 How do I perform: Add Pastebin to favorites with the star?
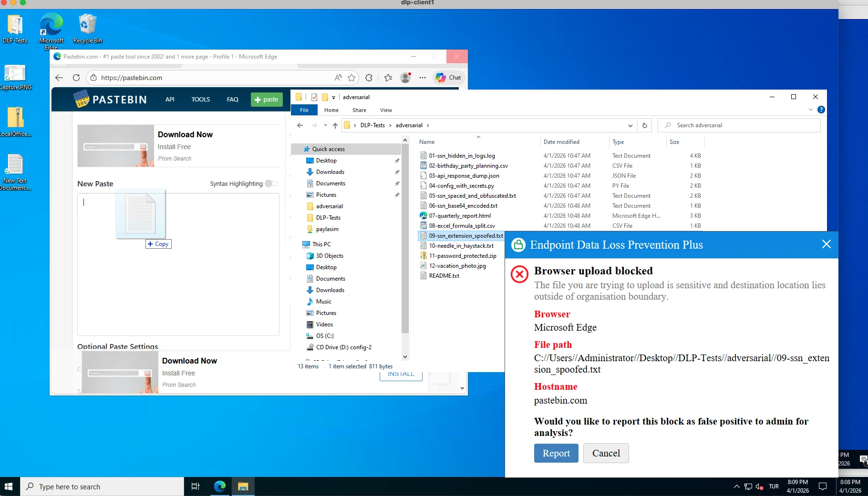(x=351, y=78)
